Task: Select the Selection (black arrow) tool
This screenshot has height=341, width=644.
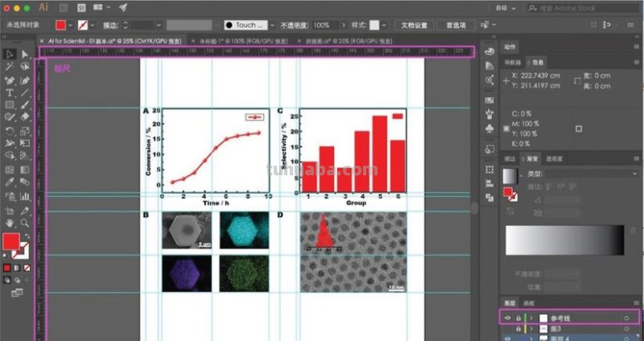Action: tap(10, 54)
